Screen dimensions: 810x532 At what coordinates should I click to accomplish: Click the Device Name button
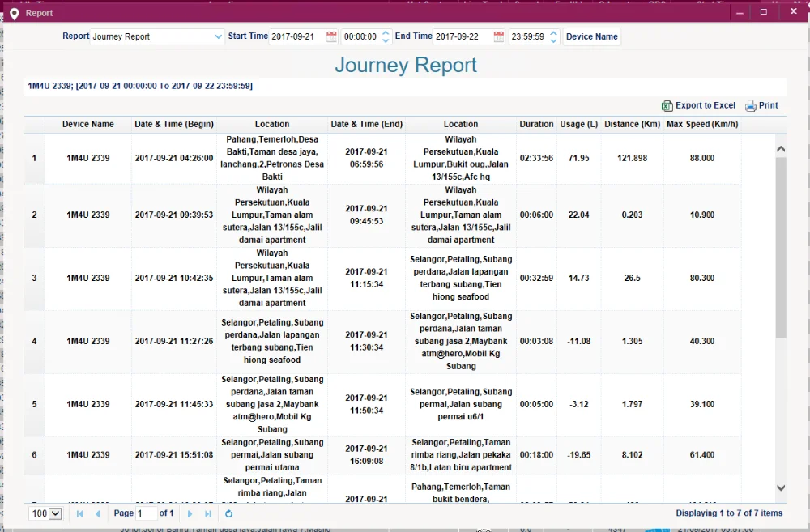591,36
